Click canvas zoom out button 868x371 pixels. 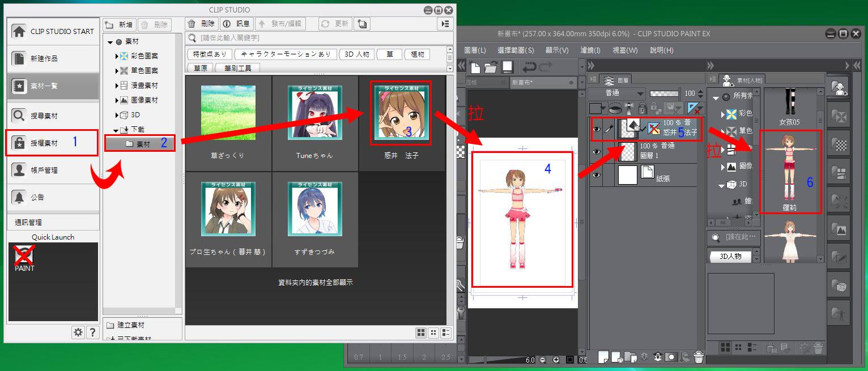pos(543,360)
